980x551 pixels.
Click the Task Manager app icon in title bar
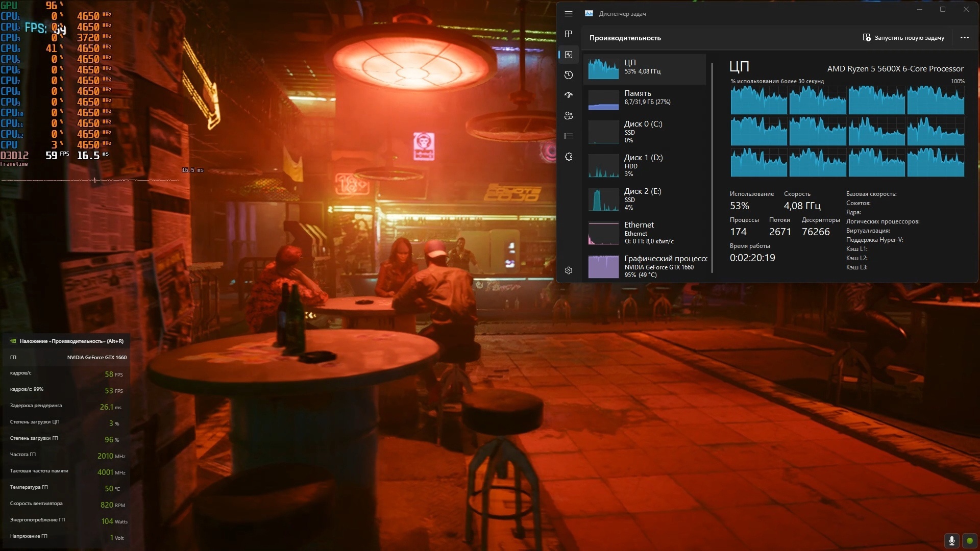click(x=589, y=14)
